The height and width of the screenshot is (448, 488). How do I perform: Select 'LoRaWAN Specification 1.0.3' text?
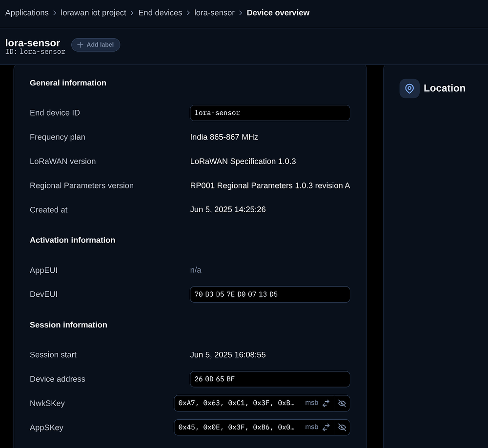[243, 161]
